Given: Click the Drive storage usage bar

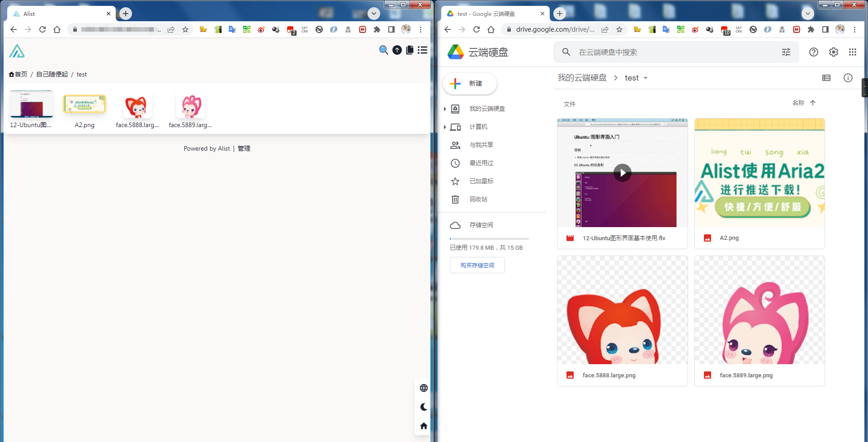Looking at the screenshot, I should (489, 238).
